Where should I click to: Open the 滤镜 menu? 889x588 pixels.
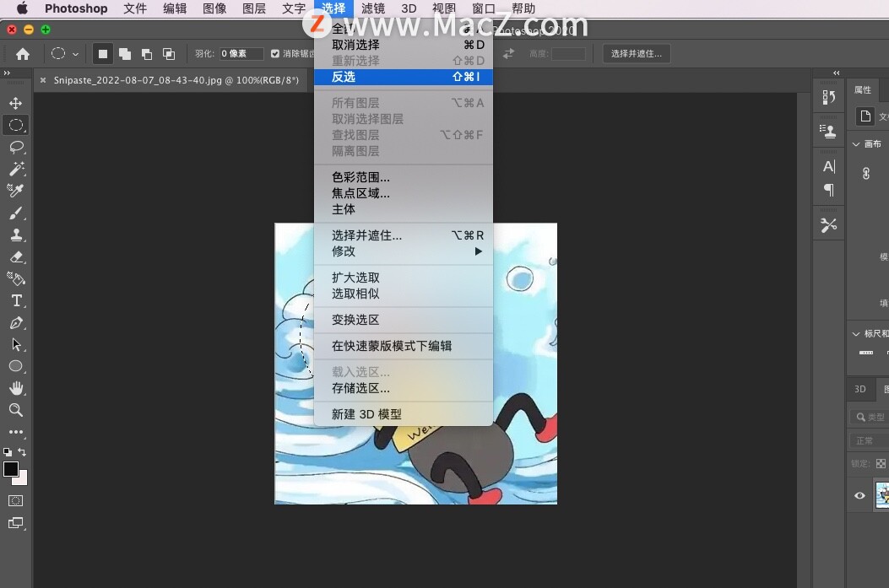tap(373, 8)
